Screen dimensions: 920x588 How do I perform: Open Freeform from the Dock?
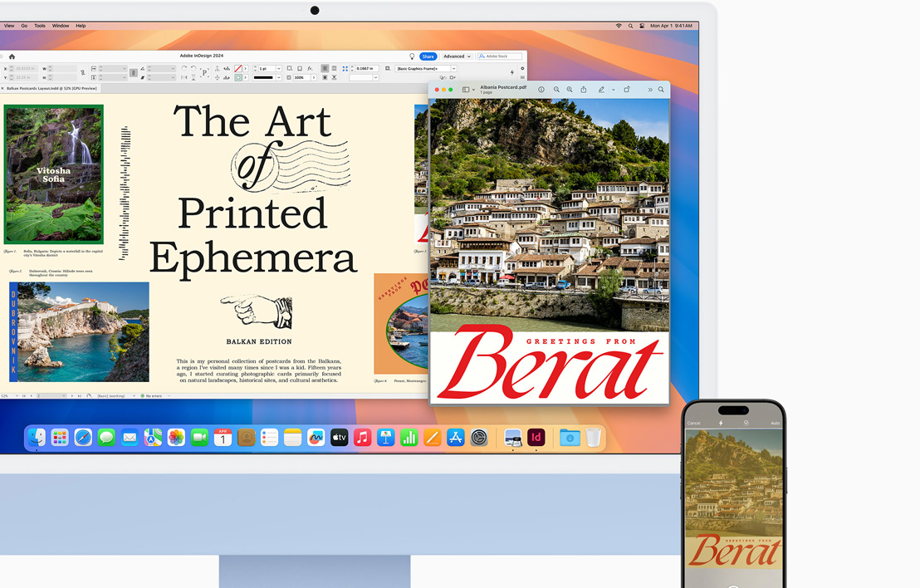(316, 437)
